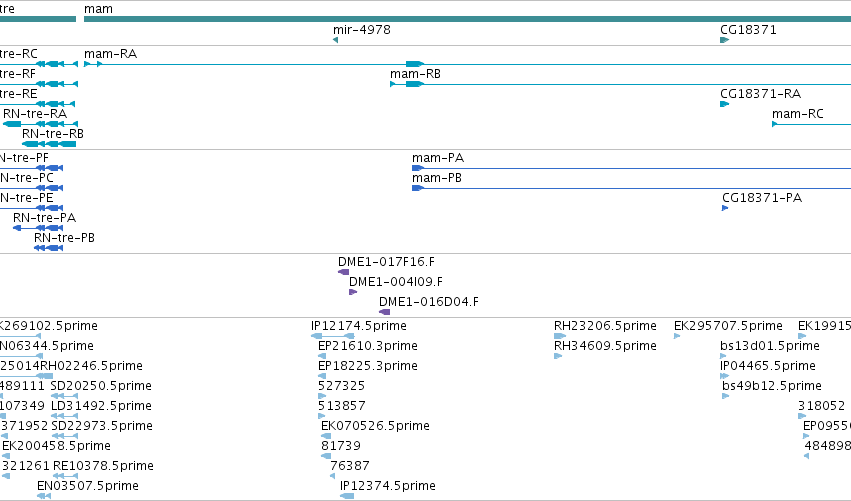The width and height of the screenshot is (851, 501).
Task: Select the IP12374.5prime EST label
Action: 388,486
